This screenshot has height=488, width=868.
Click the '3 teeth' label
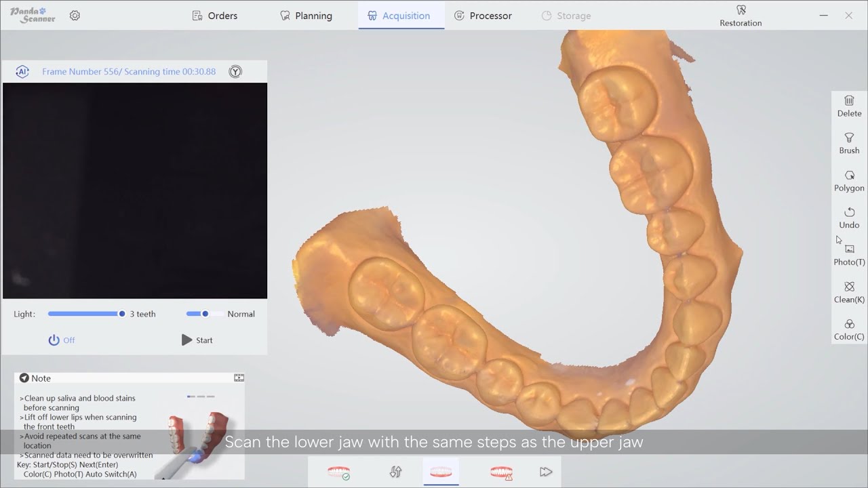[x=142, y=314]
